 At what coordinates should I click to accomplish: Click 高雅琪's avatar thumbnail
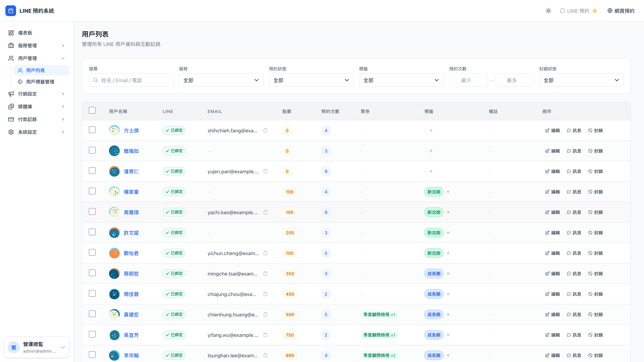114,212
